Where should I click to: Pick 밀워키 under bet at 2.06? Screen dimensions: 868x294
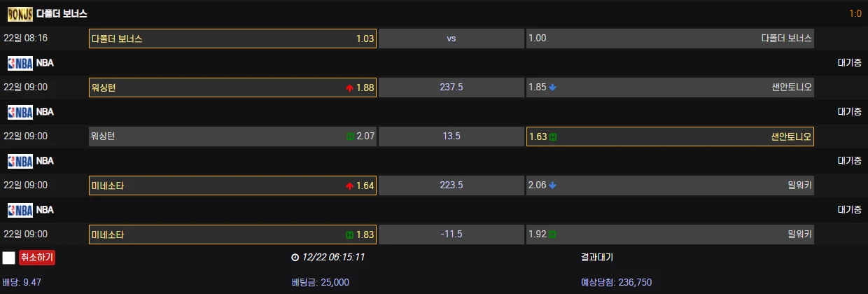(670, 185)
